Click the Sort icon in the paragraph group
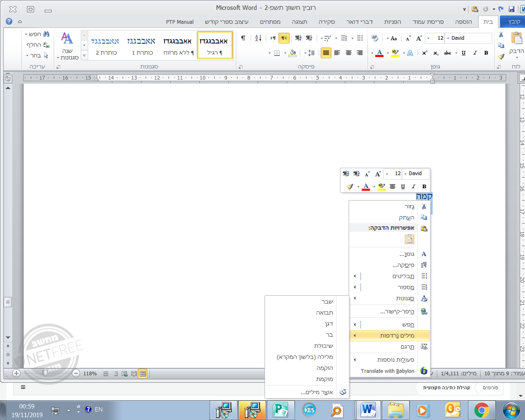The image size is (525, 420). 258,38
